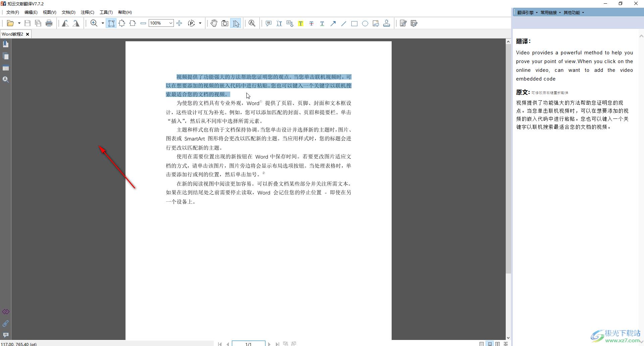Select the Underline text tool
Viewport: 644px width, 346px height.
pyautogui.click(x=322, y=23)
